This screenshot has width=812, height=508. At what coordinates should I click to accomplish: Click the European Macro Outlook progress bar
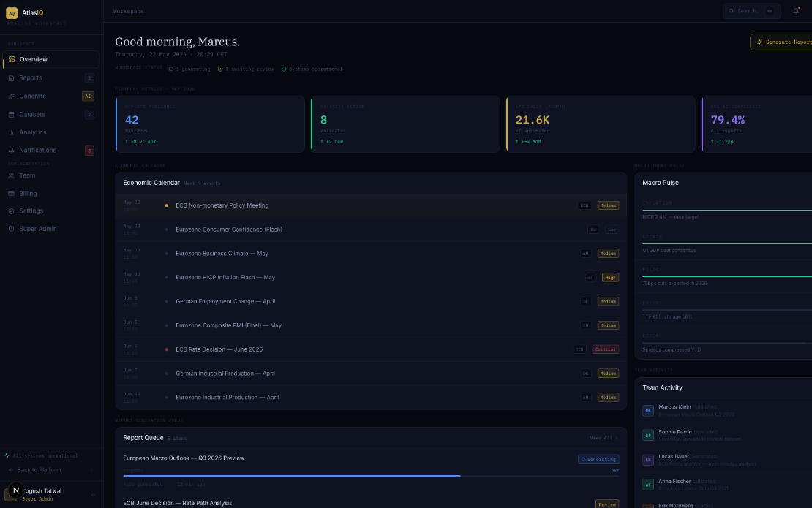tap(371, 476)
